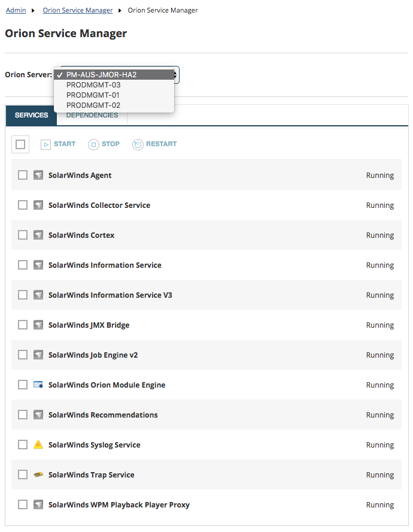413x532 pixels.
Task: Click the Stop square icon
Action: [93, 144]
